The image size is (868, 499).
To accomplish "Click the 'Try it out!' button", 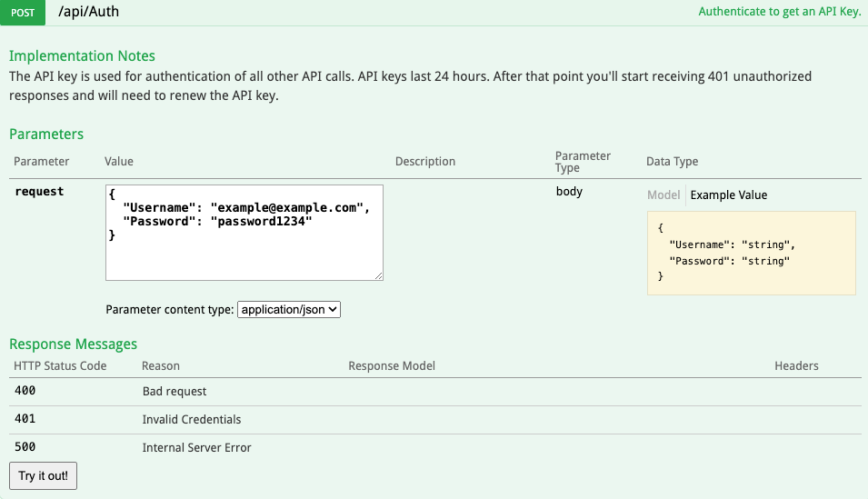I will pos(44,475).
